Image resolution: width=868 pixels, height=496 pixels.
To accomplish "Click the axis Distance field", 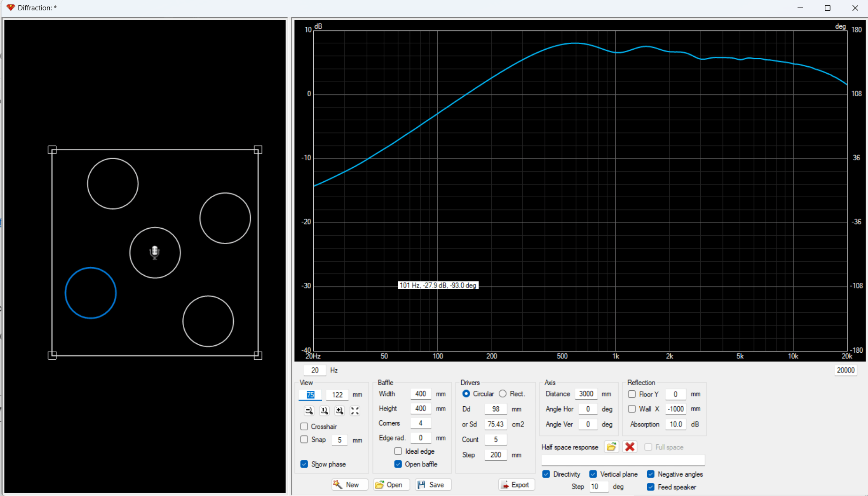I will pos(586,394).
